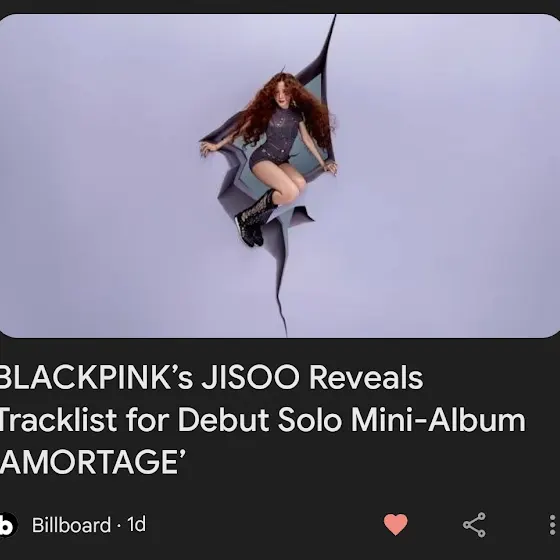This screenshot has width=560, height=560.
Task: Click JISOO in the headline text
Action: tap(250, 378)
